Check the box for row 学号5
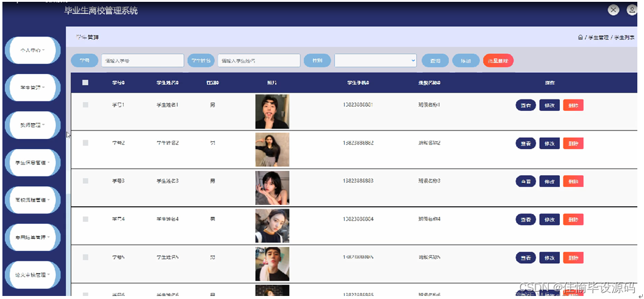Viewport: 644px width, 299px height. (x=85, y=257)
